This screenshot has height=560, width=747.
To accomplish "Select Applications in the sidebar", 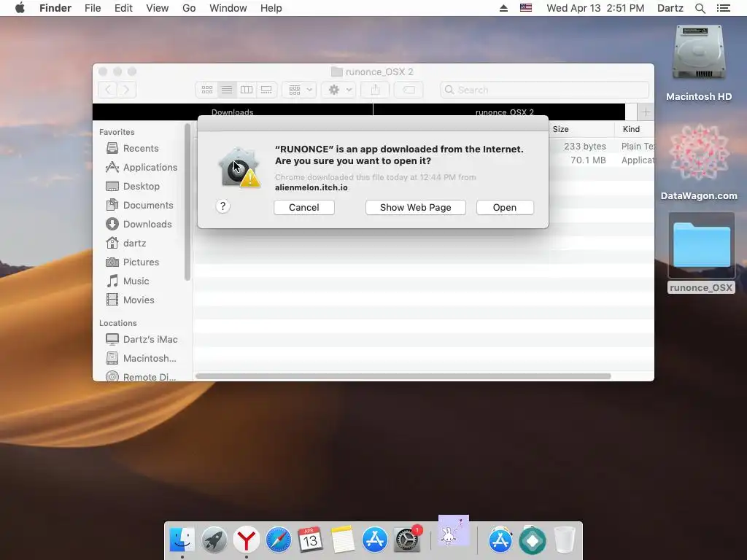I will pyautogui.click(x=150, y=167).
